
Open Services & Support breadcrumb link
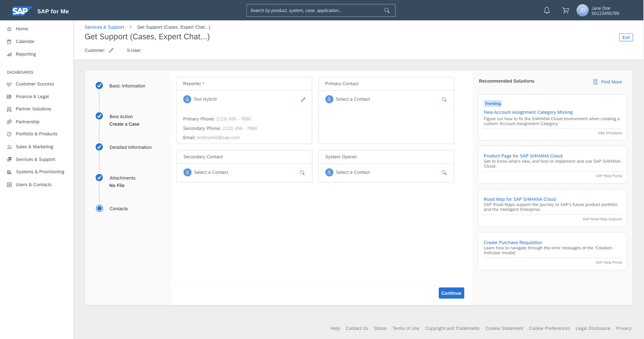(x=104, y=27)
